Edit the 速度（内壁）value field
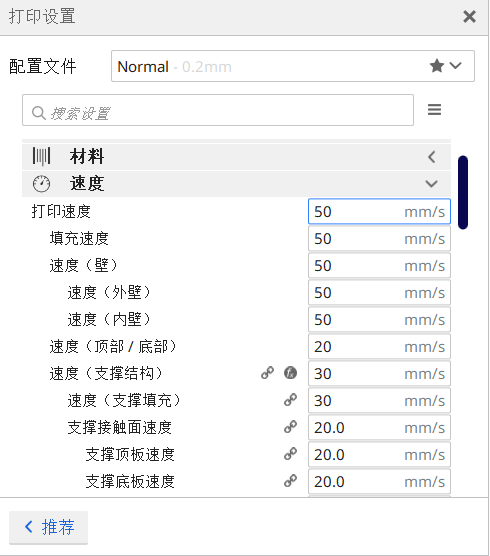490x556 pixels. coord(379,319)
